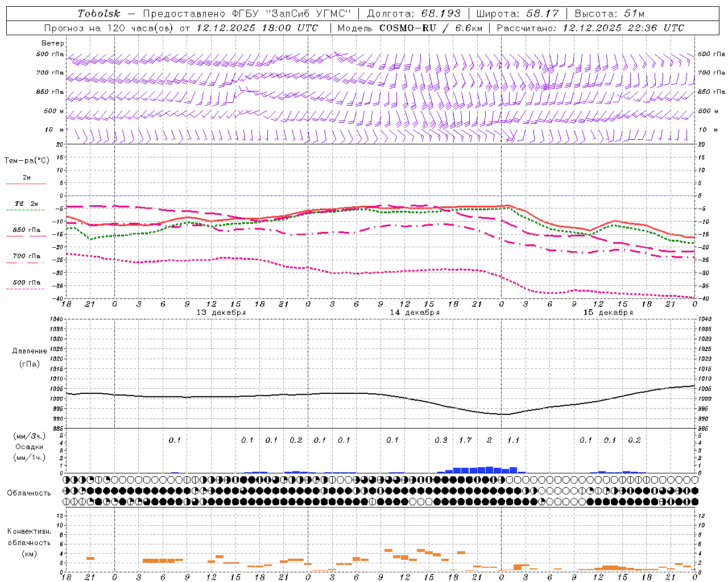Image resolution: width=728 pixels, height=582 pixels.
Task: Click the 'Td 2м' dew point legend label
Action: tap(27, 203)
